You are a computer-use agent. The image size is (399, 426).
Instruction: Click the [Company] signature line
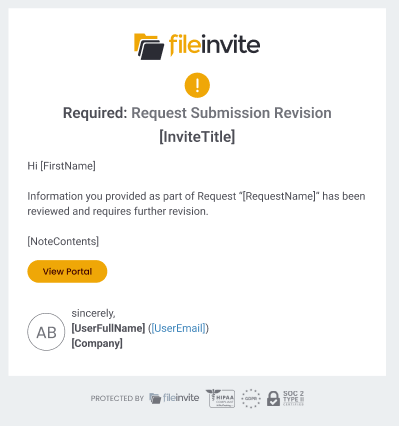pos(97,343)
